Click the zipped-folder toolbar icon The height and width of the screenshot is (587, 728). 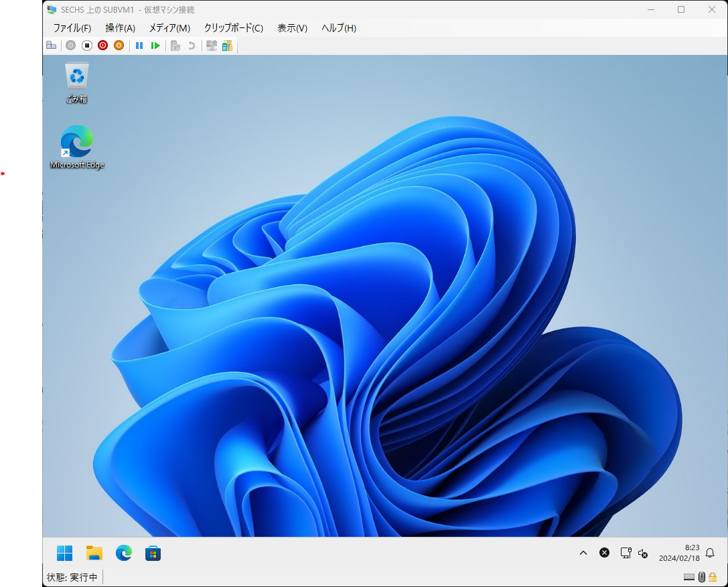point(227,46)
